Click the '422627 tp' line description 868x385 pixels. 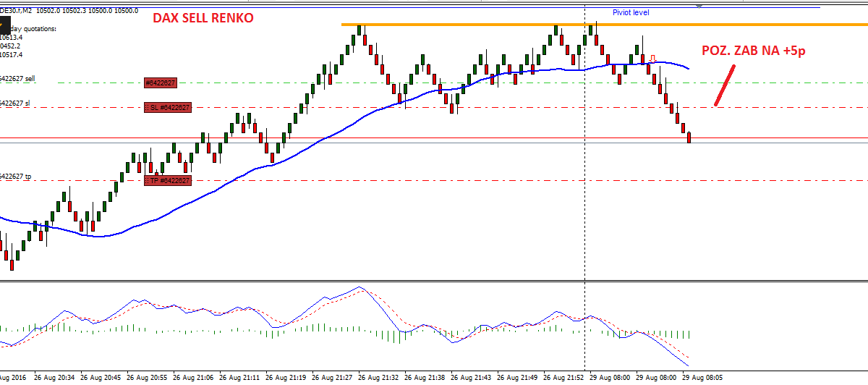tap(16, 176)
